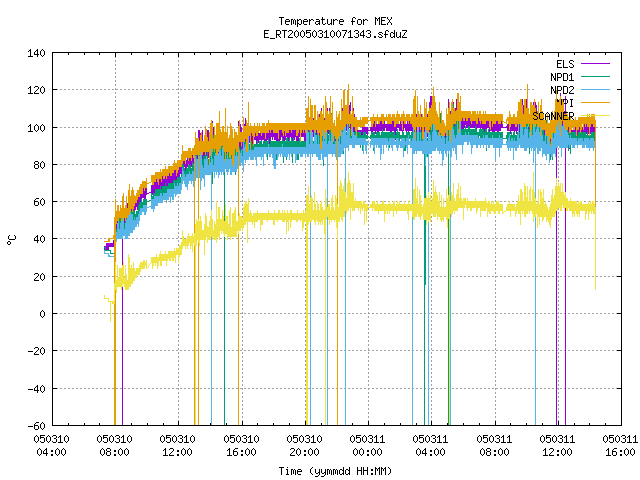Click the y-axis value 40

[x=39, y=239]
